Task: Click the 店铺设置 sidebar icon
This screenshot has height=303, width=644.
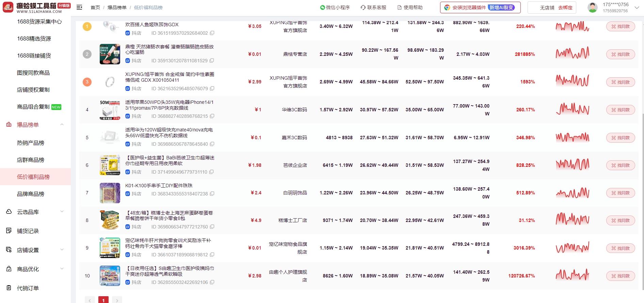Action: (x=9, y=250)
